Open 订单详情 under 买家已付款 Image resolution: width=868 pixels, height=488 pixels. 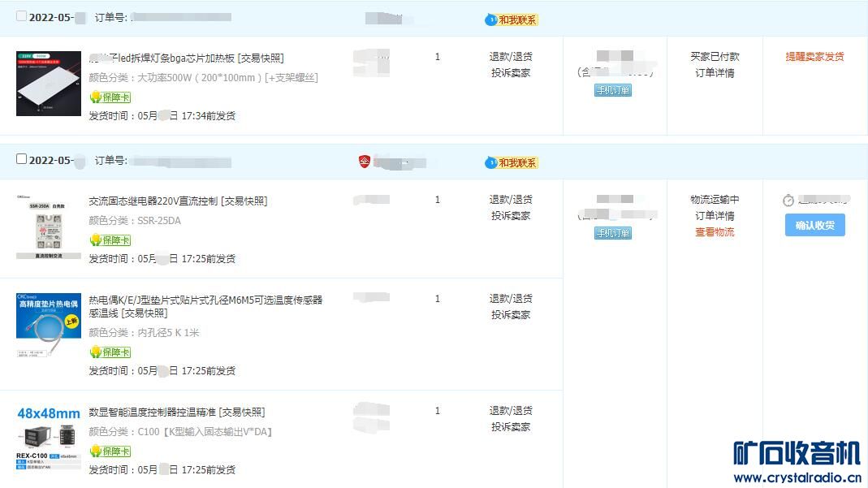click(715, 72)
